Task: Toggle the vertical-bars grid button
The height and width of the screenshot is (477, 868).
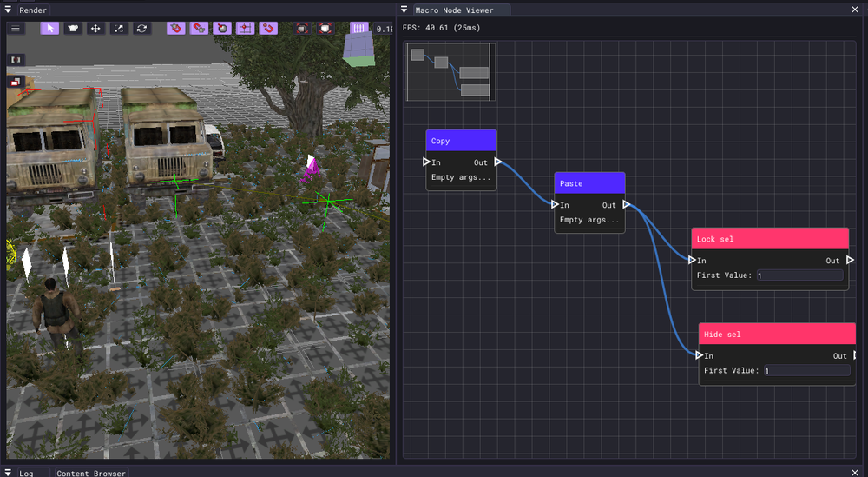Action: pos(358,28)
